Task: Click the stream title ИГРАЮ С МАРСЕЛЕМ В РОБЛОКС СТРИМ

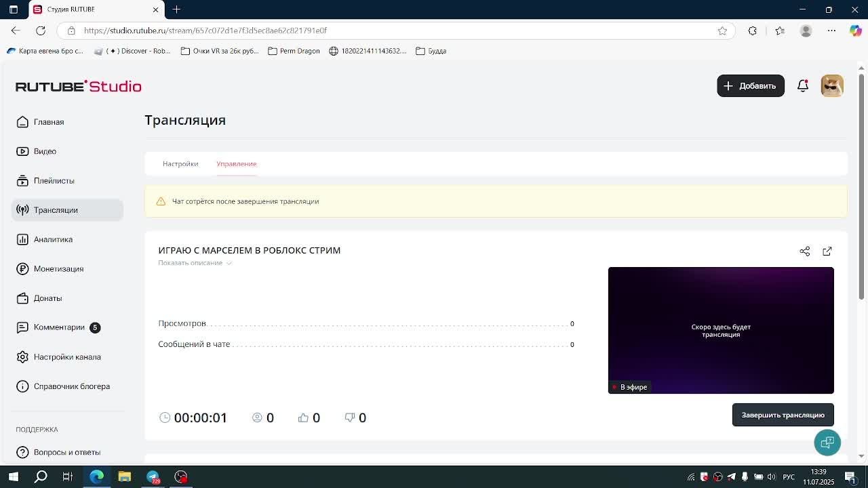Action: tap(250, 251)
